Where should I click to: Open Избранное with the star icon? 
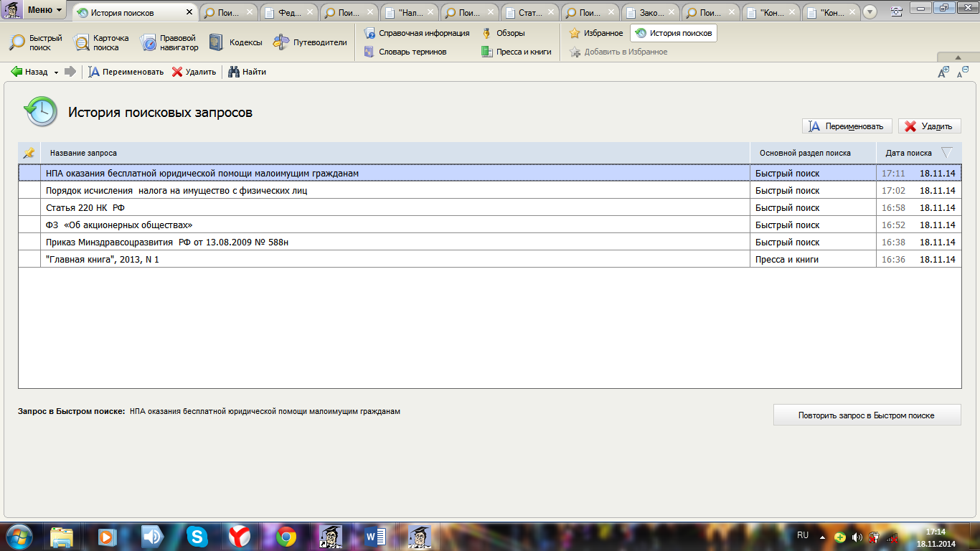596,33
